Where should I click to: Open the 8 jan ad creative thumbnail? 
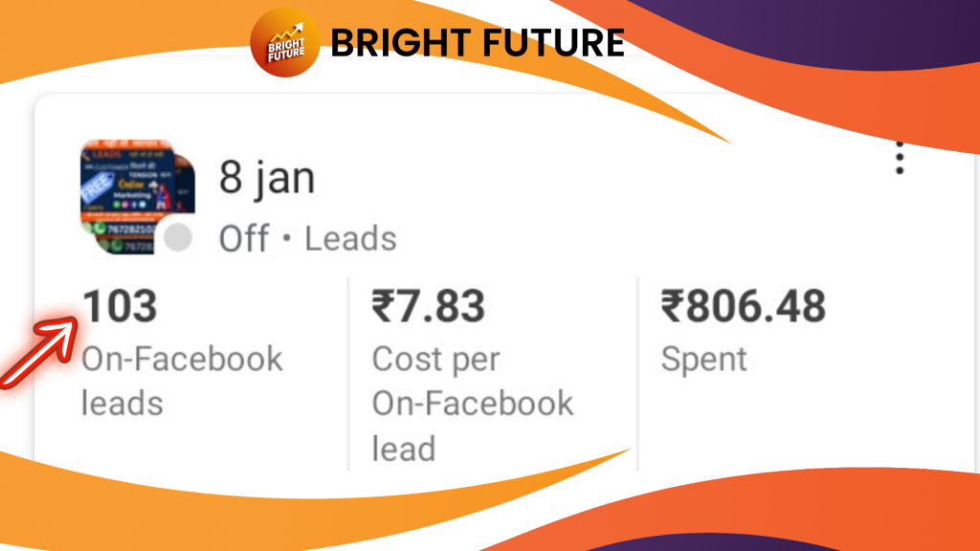[134, 196]
